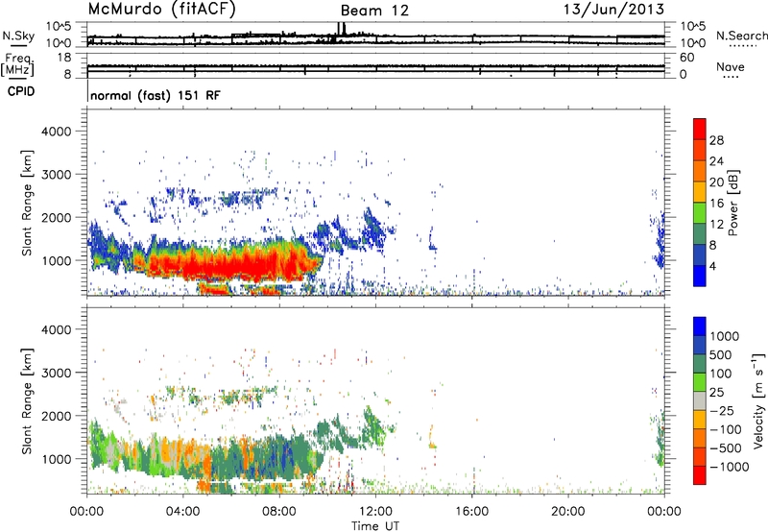Screen dimensions: 768x532
Task: Pick Power swatch between 12 and 16 dB
Action: tap(700, 213)
